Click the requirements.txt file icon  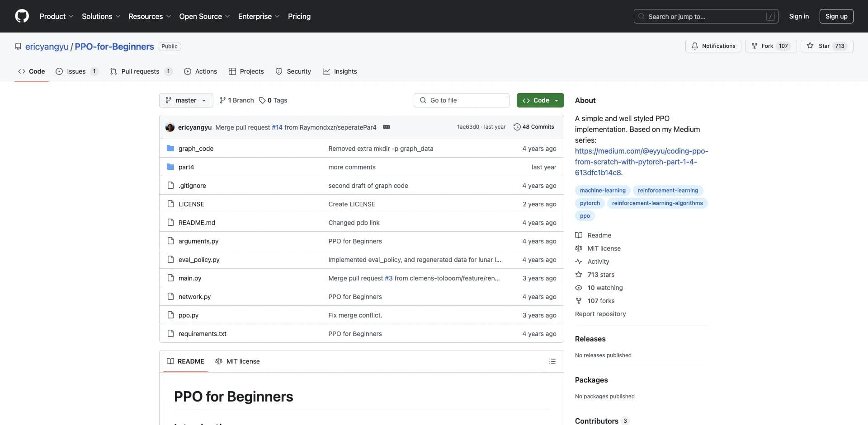click(170, 333)
